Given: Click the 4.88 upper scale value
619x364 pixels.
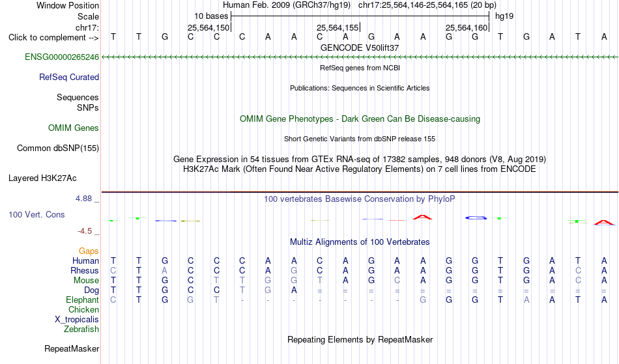Looking at the screenshot, I should (x=83, y=199).
